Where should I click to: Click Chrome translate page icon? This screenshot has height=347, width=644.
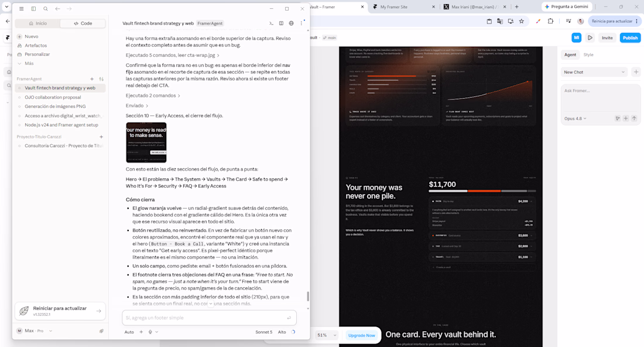[500, 21]
